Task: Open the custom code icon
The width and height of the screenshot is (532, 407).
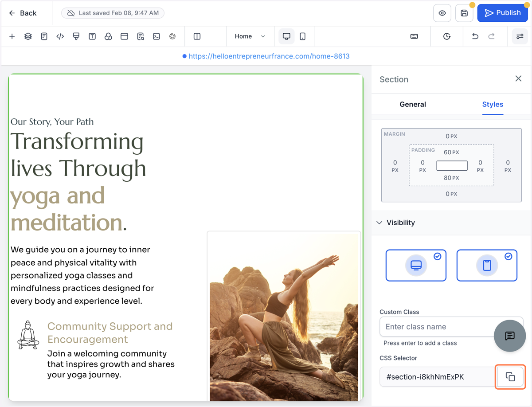Action: pos(60,36)
